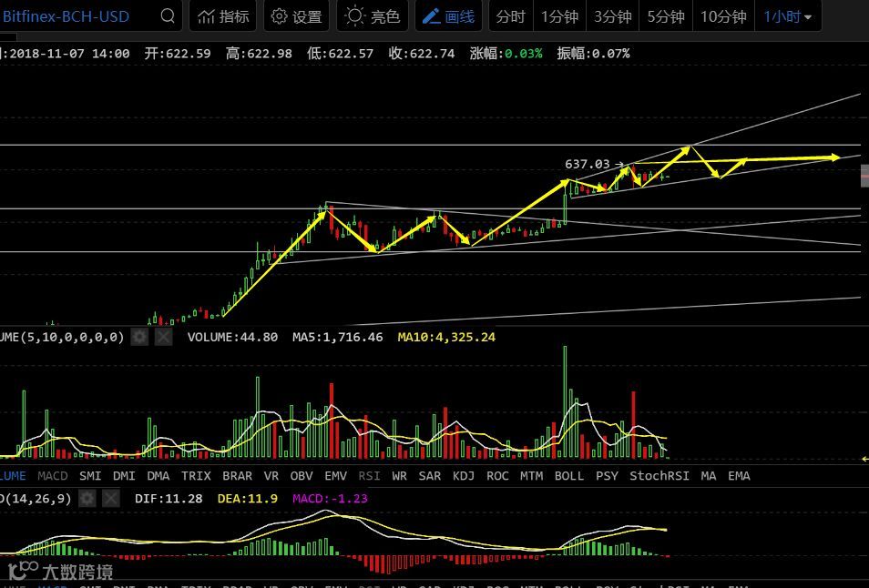Select StochRSI in upper indicator row

[659, 476]
